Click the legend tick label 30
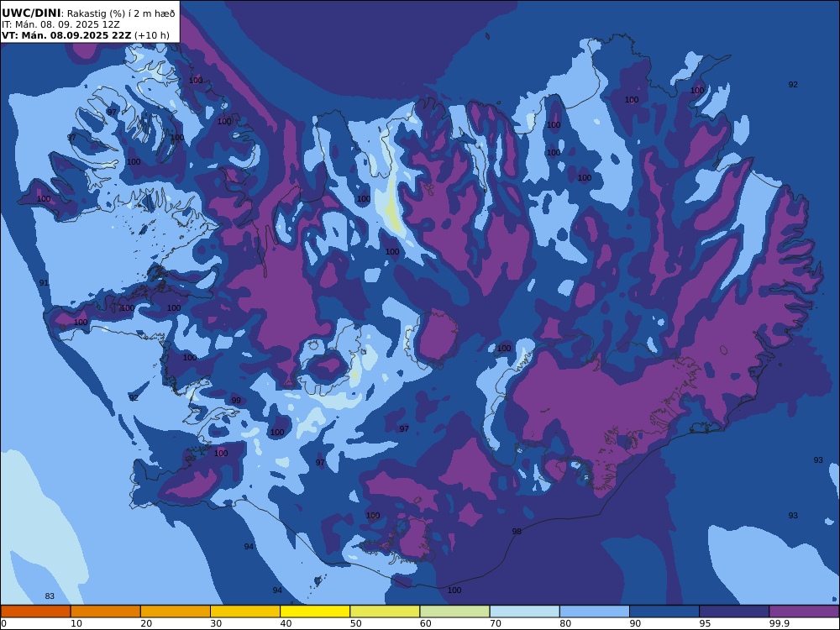This screenshot has height=630, width=840. pos(217,623)
